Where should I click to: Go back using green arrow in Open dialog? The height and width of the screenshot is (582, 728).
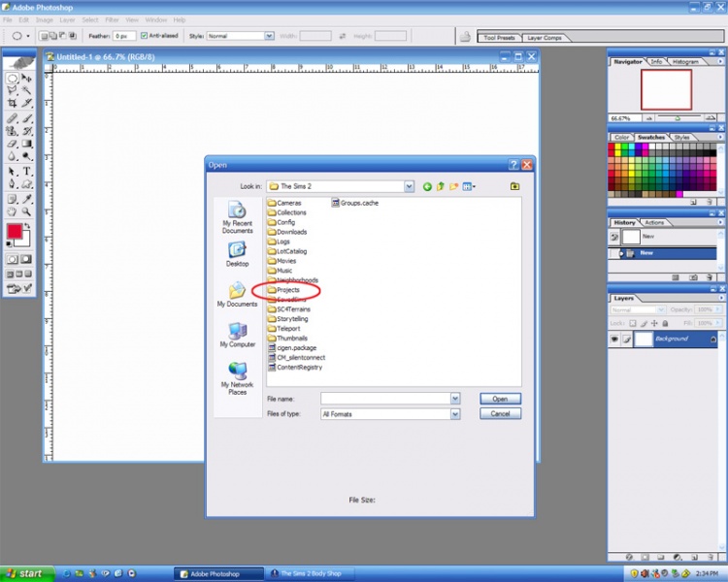(x=427, y=186)
